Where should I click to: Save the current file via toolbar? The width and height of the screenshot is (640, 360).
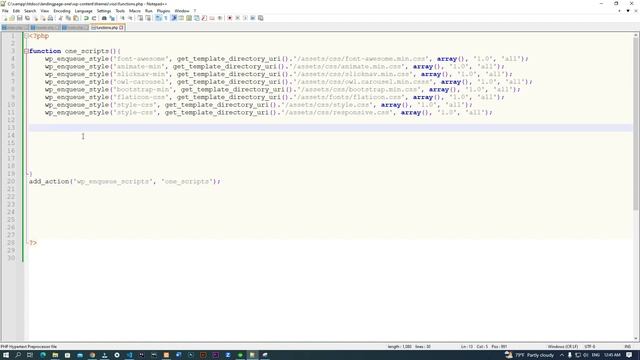pyautogui.click(x=19, y=18)
